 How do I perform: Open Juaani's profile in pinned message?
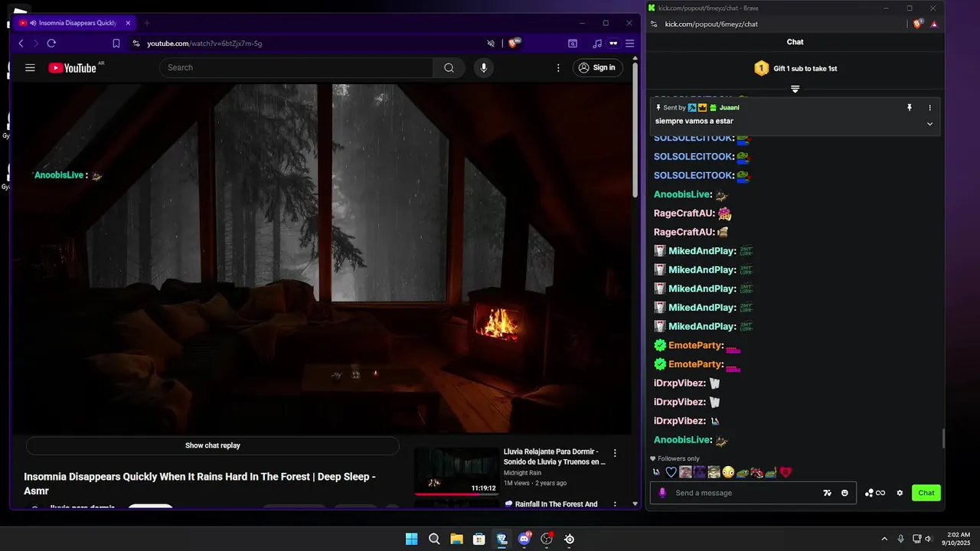pos(730,108)
